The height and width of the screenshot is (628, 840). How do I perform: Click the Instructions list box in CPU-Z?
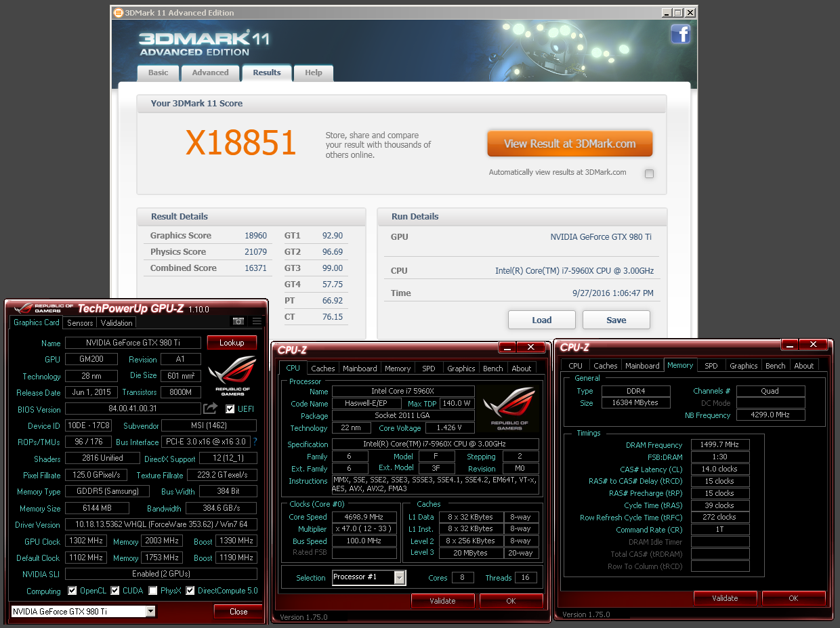pyautogui.click(x=435, y=484)
